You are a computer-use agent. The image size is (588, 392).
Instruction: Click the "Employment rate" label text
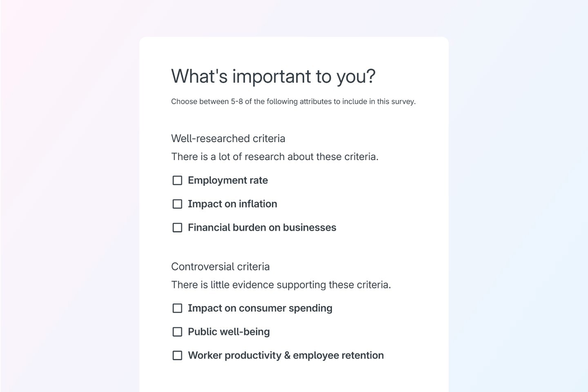pyautogui.click(x=227, y=180)
